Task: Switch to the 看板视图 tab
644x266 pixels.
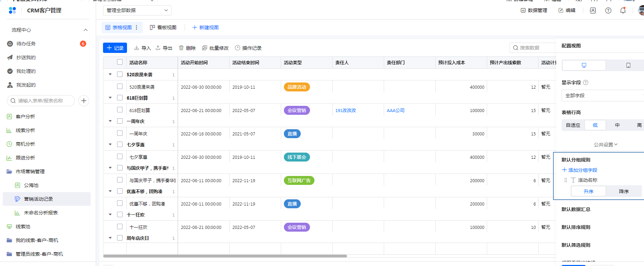Action: 163,27
